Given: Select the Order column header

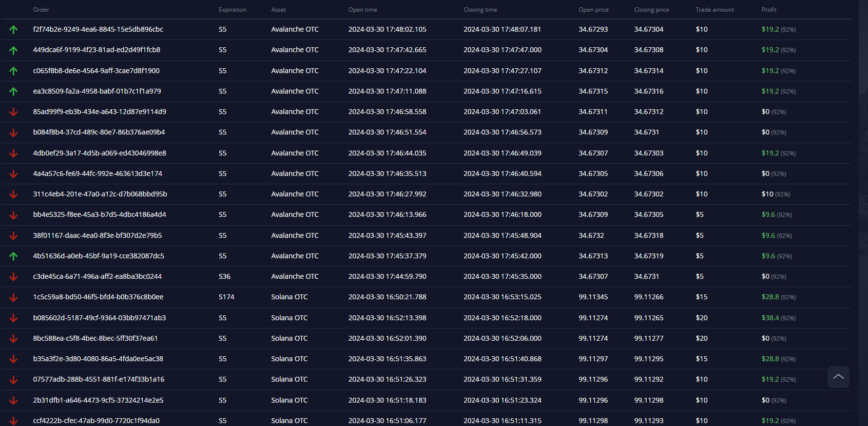Looking at the screenshot, I should 41,10.
